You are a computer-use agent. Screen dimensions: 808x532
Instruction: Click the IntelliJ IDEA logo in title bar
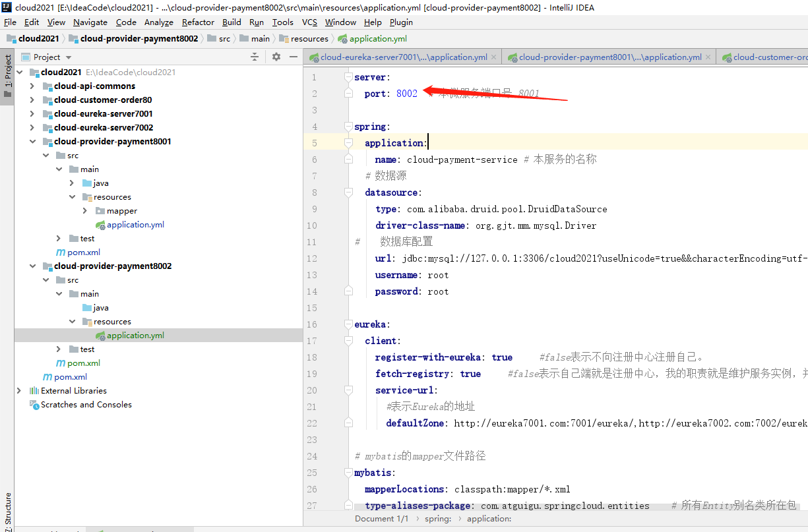tap(7, 7)
